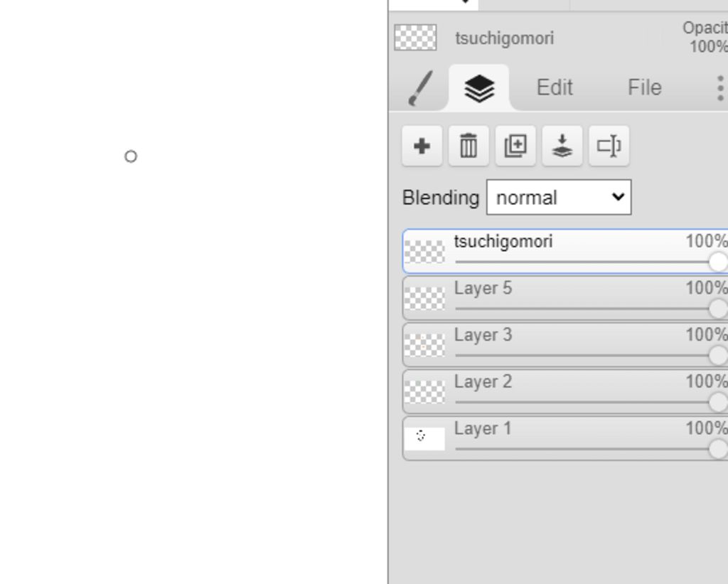Select the tsuchigomori layer
Image resolution: width=728 pixels, height=584 pixels.
[565, 251]
